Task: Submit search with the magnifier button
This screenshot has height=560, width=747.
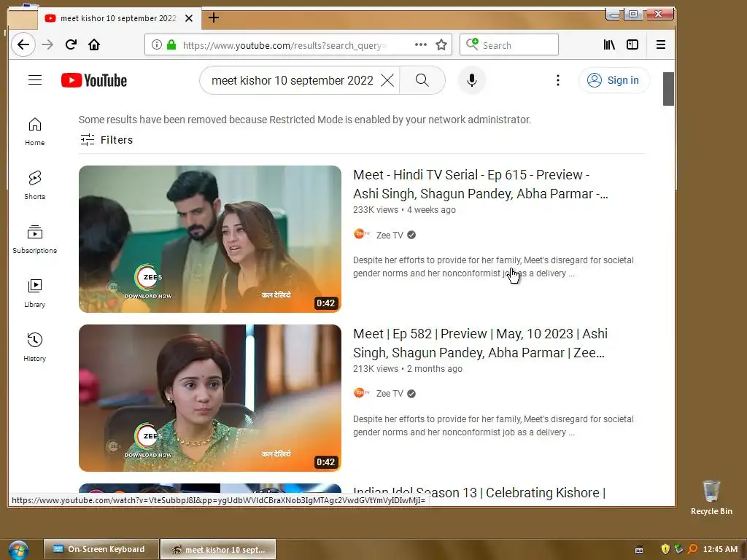Action: click(422, 80)
